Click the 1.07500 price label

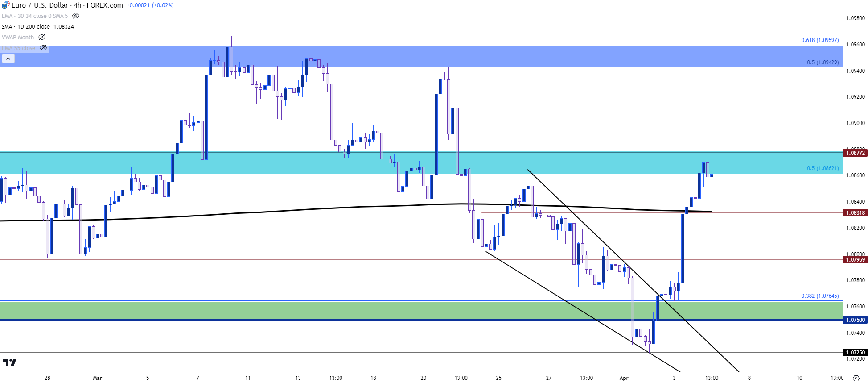(x=855, y=320)
